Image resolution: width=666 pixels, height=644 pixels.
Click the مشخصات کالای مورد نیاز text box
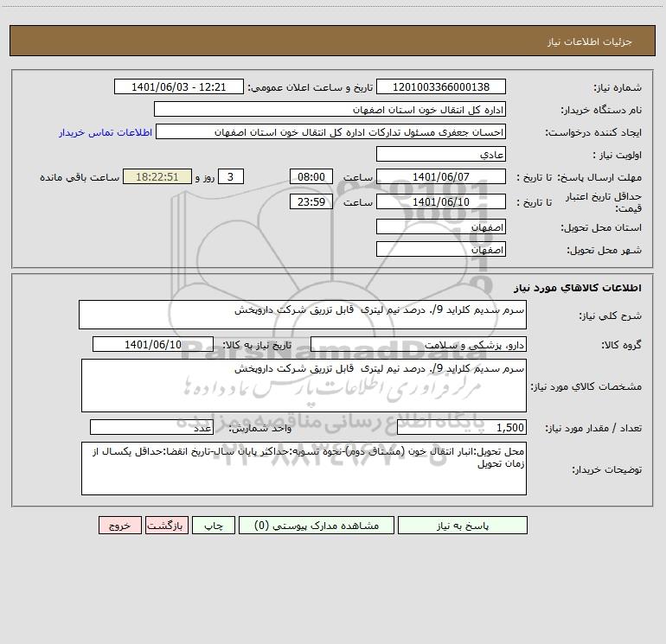(x=304, y=386)
